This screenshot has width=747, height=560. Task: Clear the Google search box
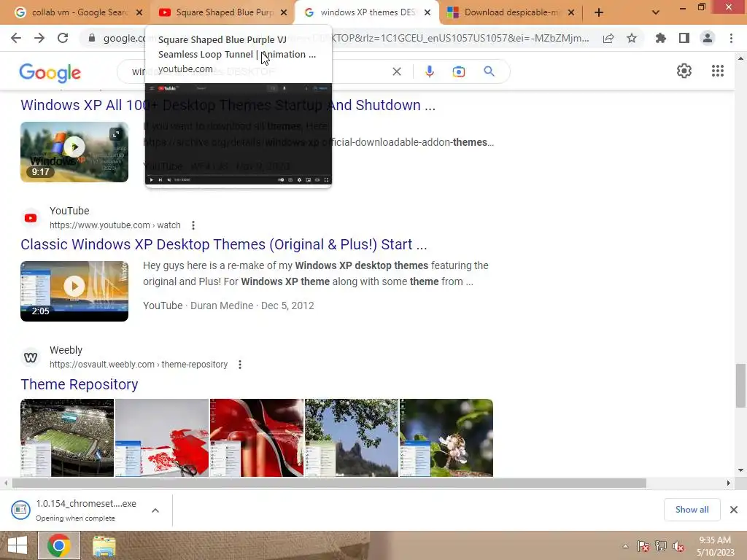[396, 72]
